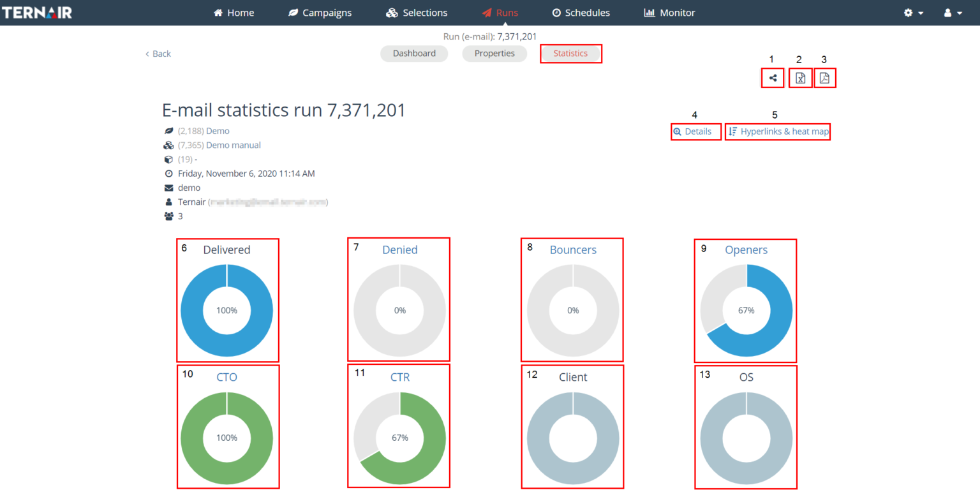Click the Client chart title
The height and width of the screenshot is (490, 980).
pyautogui.click(x=573, y=377)
